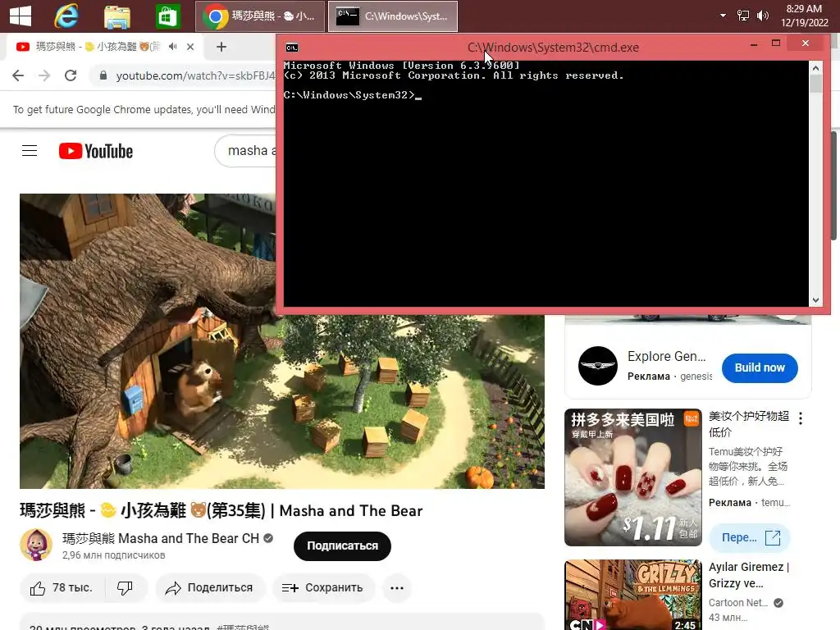Screen dimensions: 840x630
Task: Open Cartoon Net... channel name
Action: click(x=738, y=603)
